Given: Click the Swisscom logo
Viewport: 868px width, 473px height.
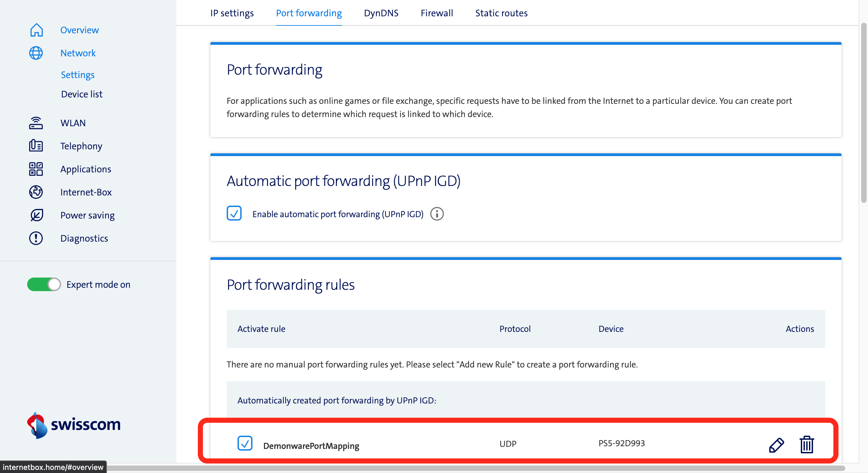Looking at the screenshot, I should click(x=74, y=425).
